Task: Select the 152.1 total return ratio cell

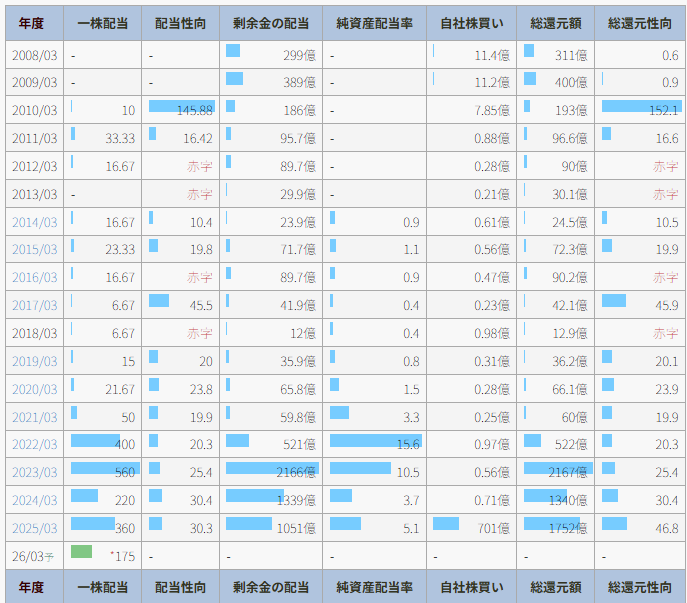Action: (640, 110)
